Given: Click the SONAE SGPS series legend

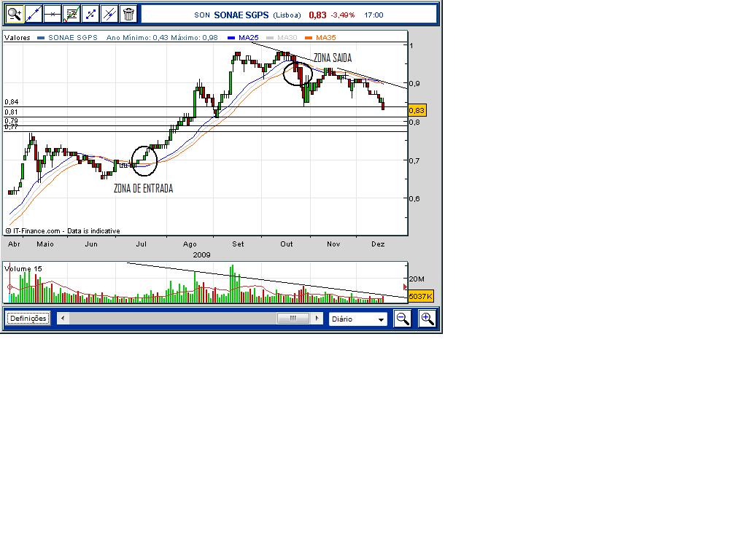Looking at the screenshot, I should coord(68,38).
